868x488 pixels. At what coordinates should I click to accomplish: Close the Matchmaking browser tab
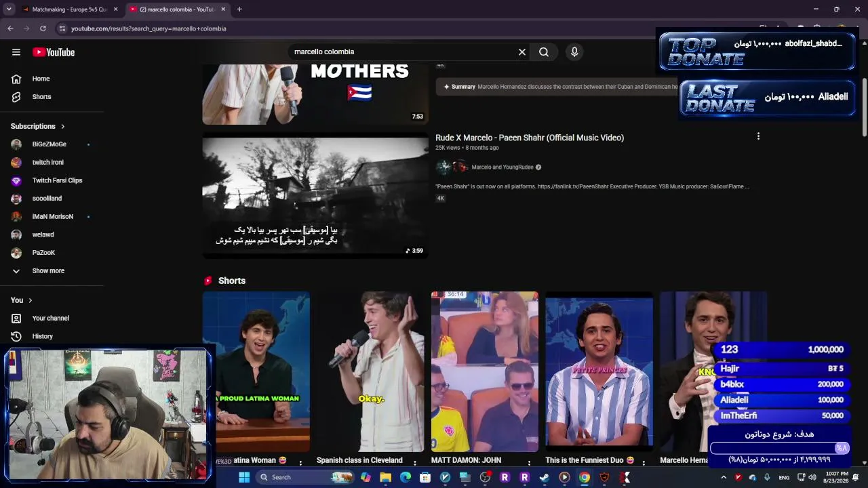pyautogui.click(x=115, y=9)
